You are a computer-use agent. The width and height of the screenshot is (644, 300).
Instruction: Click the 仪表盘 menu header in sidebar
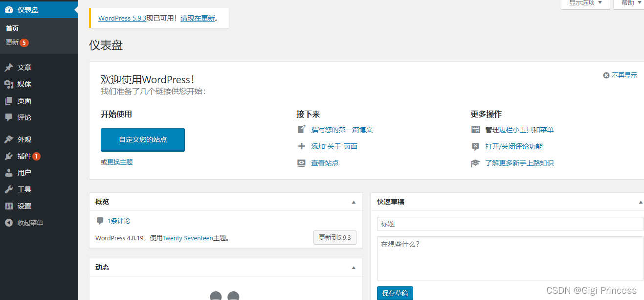(39, 9)
